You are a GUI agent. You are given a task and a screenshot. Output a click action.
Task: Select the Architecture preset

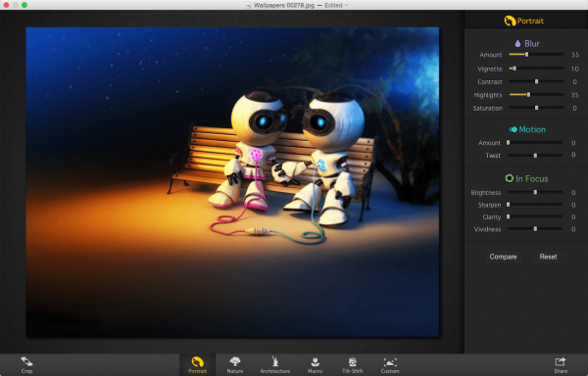(x=274, y=365)
